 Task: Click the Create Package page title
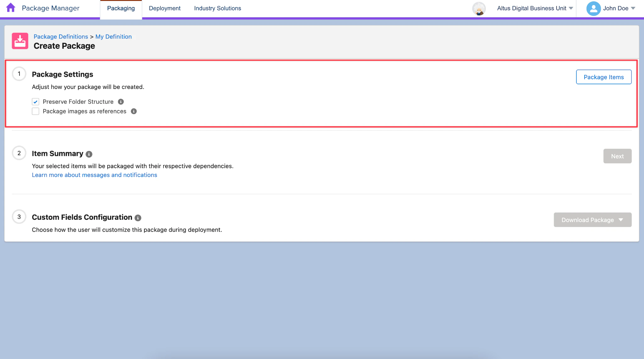tap(64, 46)
